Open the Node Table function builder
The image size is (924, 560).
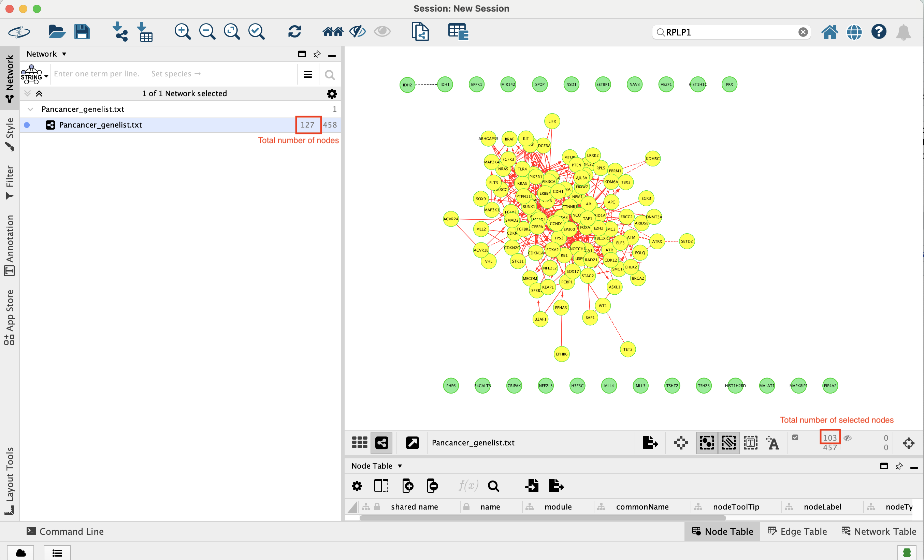coord(468,486)
